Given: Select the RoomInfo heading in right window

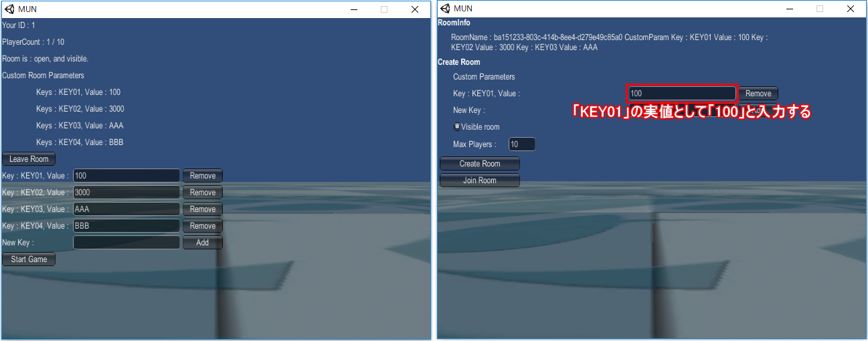Looking at the screenshot, I should coord(454,23).
